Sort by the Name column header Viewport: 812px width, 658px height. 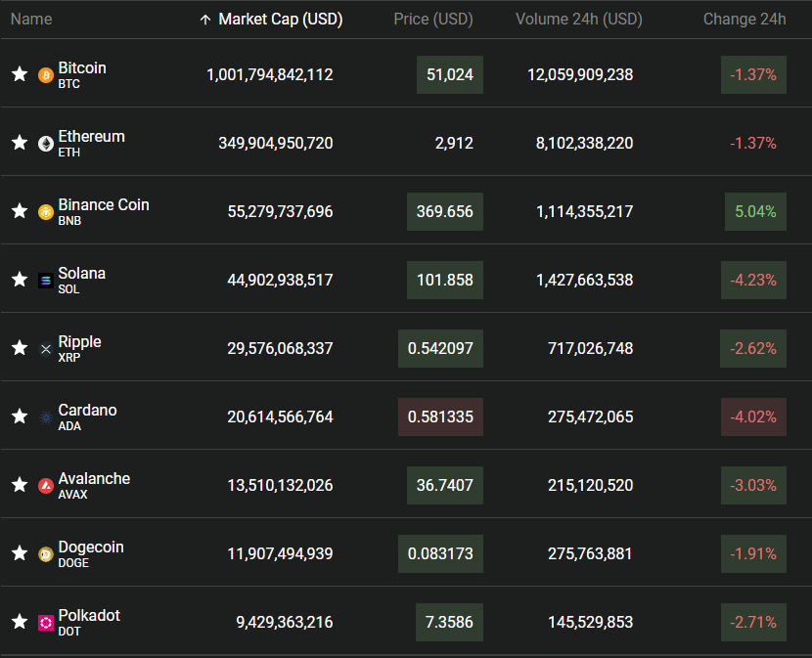click(x=31, y=20)
